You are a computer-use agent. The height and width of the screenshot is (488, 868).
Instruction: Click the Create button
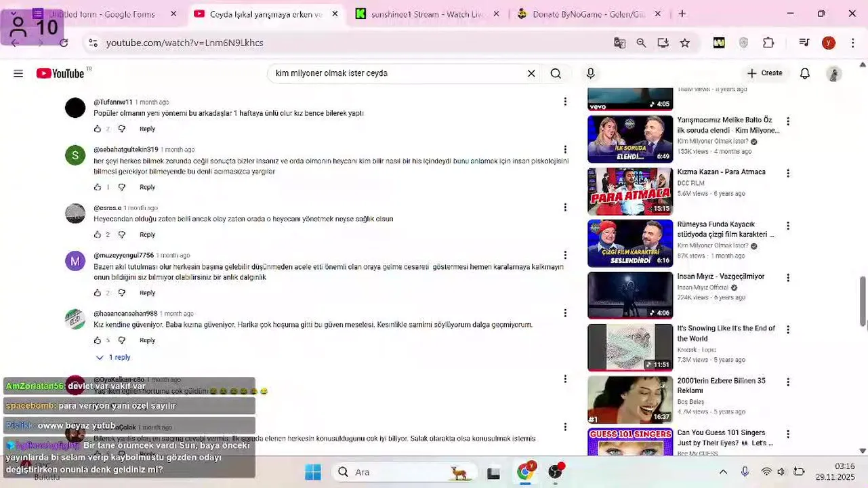[x=764, y=73]
